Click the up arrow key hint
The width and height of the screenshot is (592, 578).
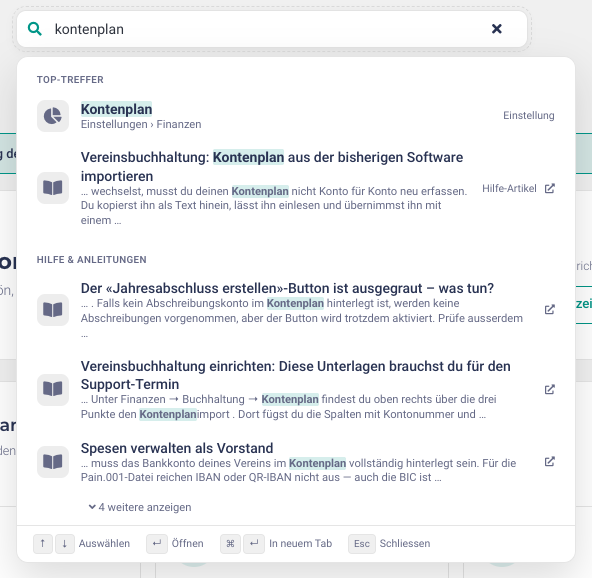pos(43,544)
